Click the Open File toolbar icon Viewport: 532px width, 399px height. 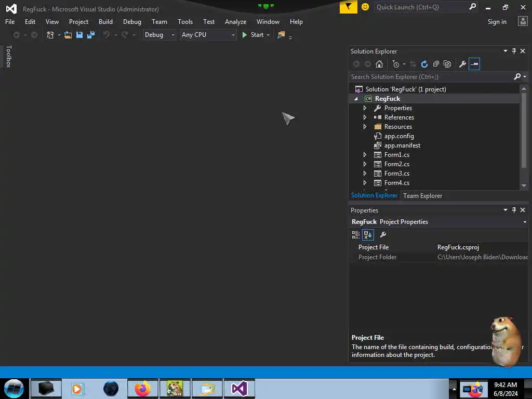pos(68,35)
